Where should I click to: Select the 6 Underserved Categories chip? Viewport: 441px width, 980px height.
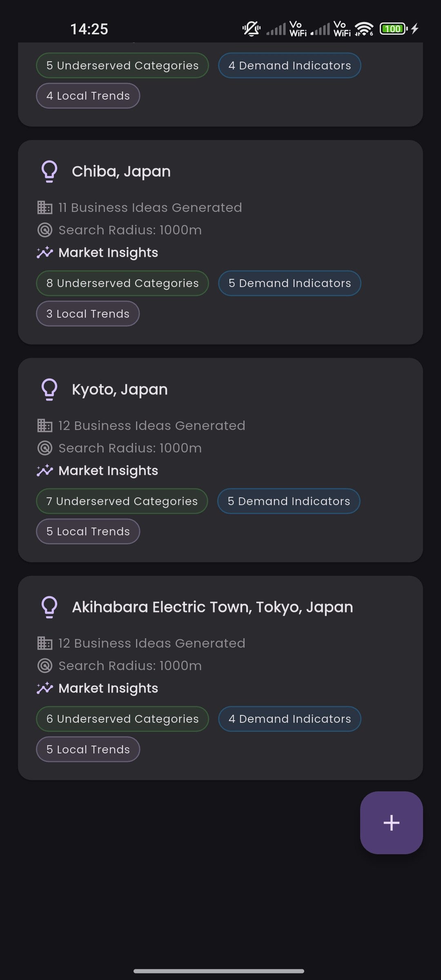click(x=122, y=719)
